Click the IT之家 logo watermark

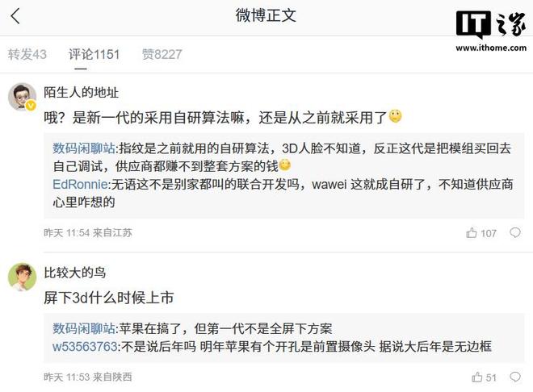click(491, 24)
